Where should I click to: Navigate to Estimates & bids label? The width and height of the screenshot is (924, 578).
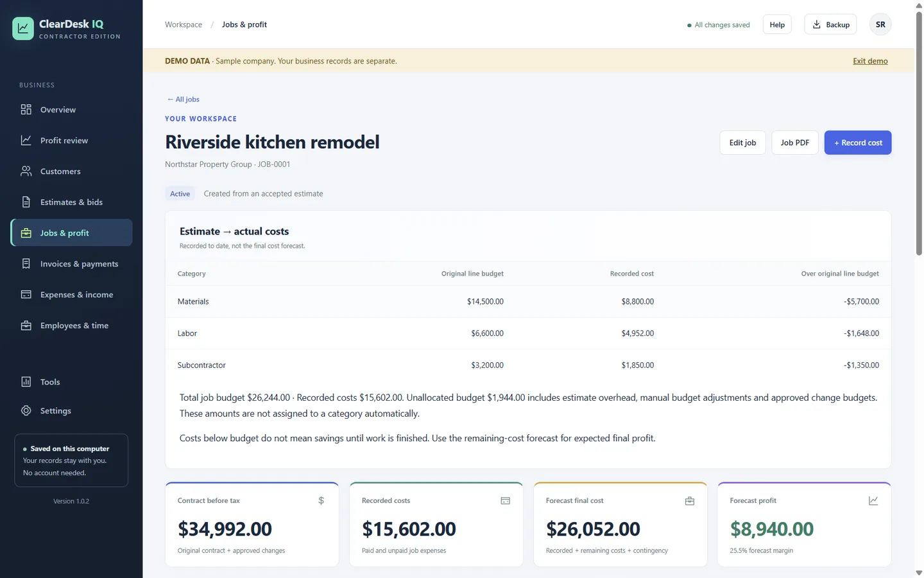71,202
